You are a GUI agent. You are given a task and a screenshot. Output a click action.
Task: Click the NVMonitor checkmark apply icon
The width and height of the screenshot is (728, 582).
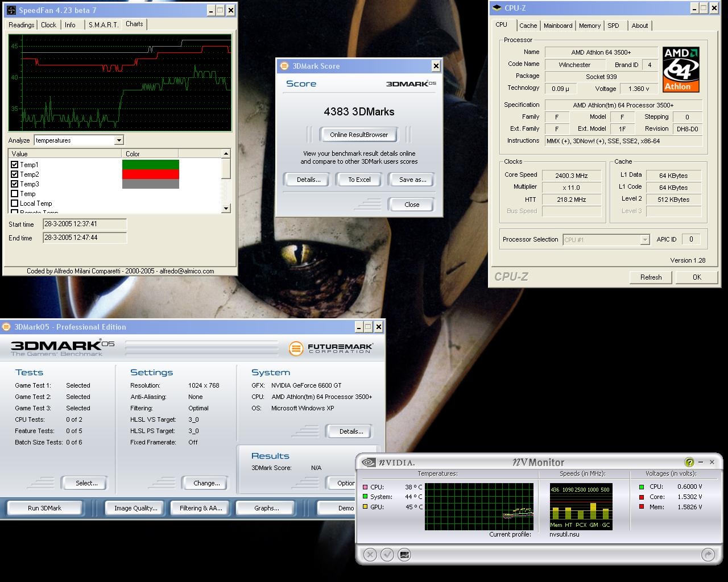[x=387, y=555]
